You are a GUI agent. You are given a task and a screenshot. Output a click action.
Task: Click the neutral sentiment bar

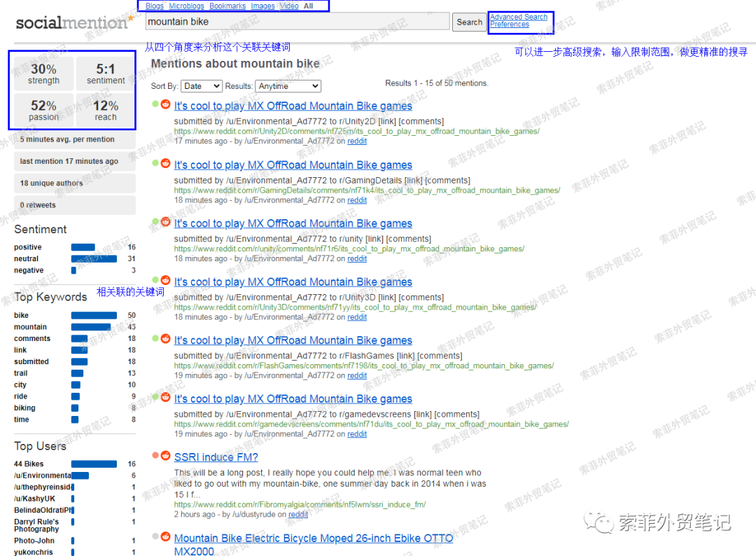coord(94,259)
